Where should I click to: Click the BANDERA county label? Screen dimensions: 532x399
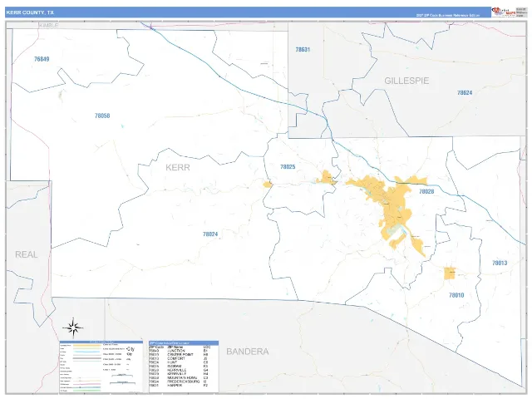click(248, 352)
